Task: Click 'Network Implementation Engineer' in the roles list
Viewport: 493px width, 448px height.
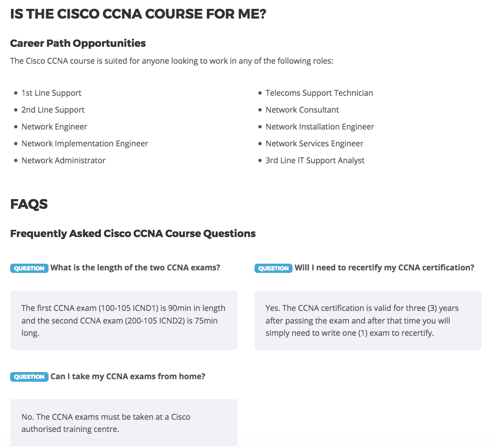Action: click(x=84, y=143)
